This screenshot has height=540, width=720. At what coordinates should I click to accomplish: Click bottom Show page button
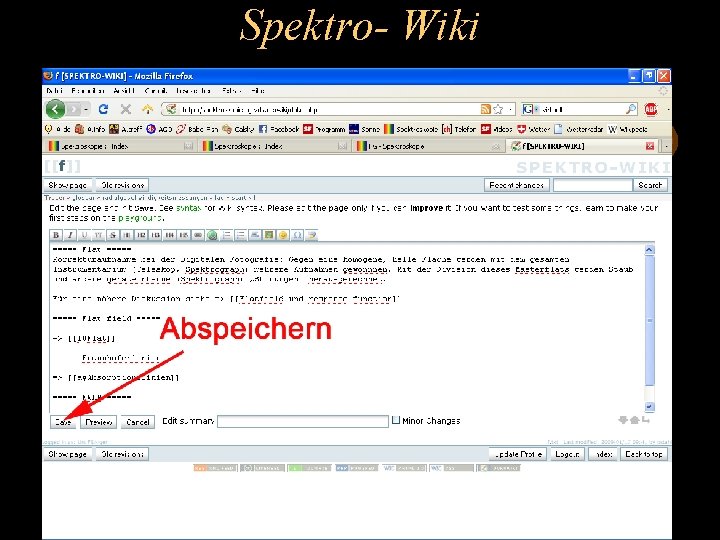pos(68,454)
